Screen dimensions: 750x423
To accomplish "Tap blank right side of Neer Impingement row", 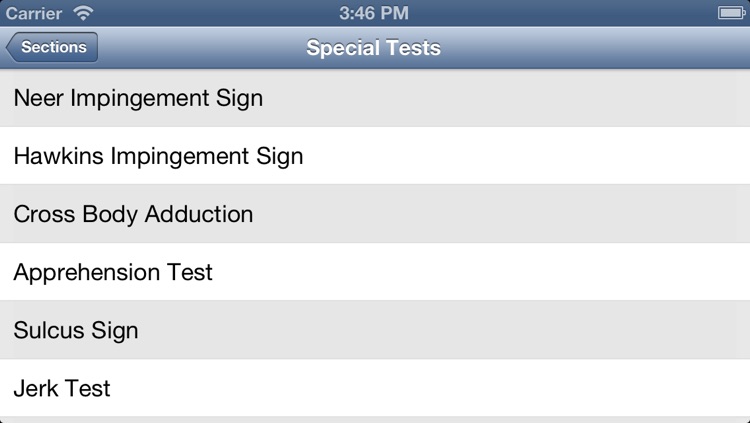I will click(x=507, y=98).
